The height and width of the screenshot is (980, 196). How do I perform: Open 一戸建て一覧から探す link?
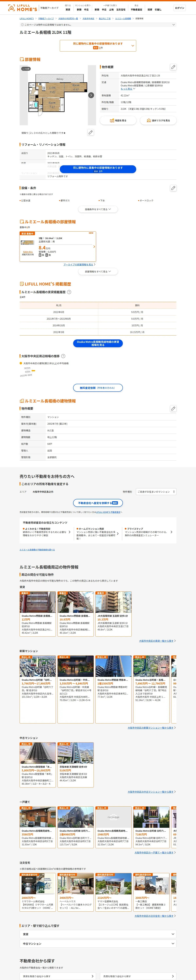[154, 853]
